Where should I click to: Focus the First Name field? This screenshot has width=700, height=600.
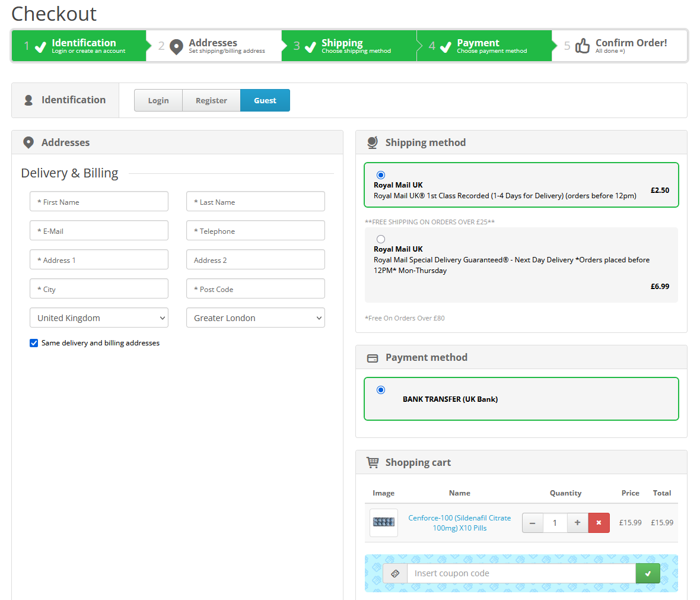99,202
